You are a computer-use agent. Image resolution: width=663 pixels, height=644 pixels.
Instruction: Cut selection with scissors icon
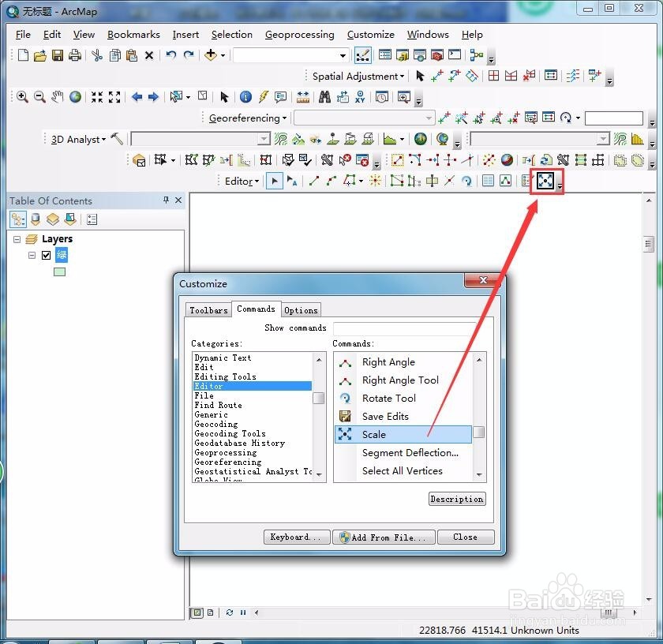coord(97,55)
